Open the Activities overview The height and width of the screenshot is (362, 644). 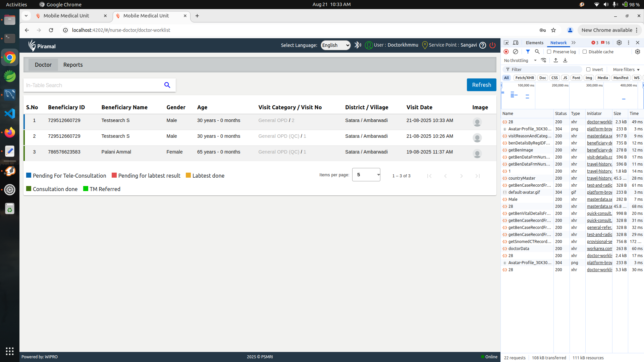16,4
